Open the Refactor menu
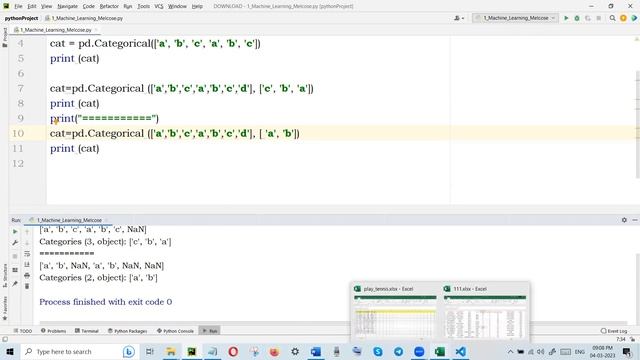The image size is (640, 360). tap(109, 6)
